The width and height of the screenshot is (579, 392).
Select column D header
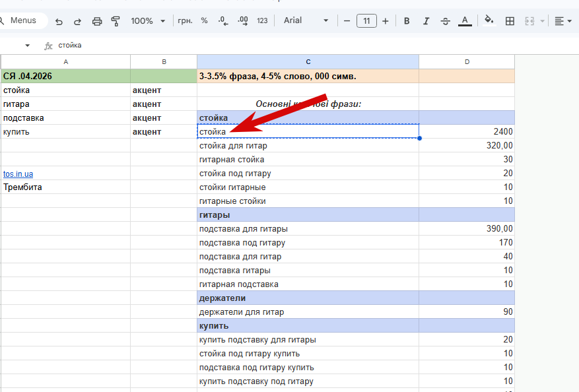[x=467, y=61]
